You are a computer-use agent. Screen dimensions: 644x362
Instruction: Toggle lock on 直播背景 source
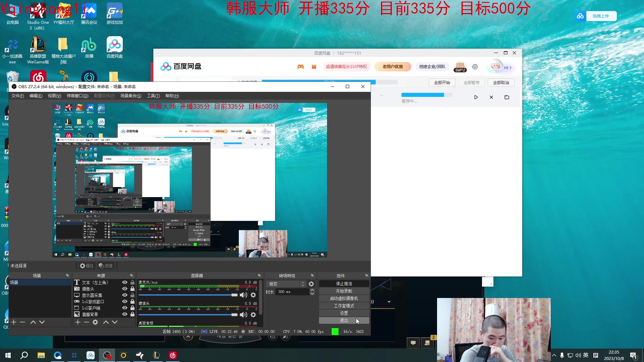coord(132,314)
